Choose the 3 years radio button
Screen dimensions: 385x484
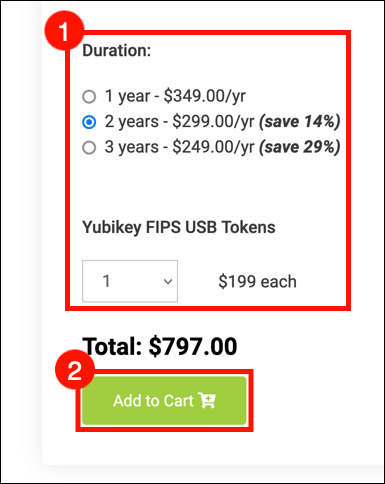tap(89, 147)
